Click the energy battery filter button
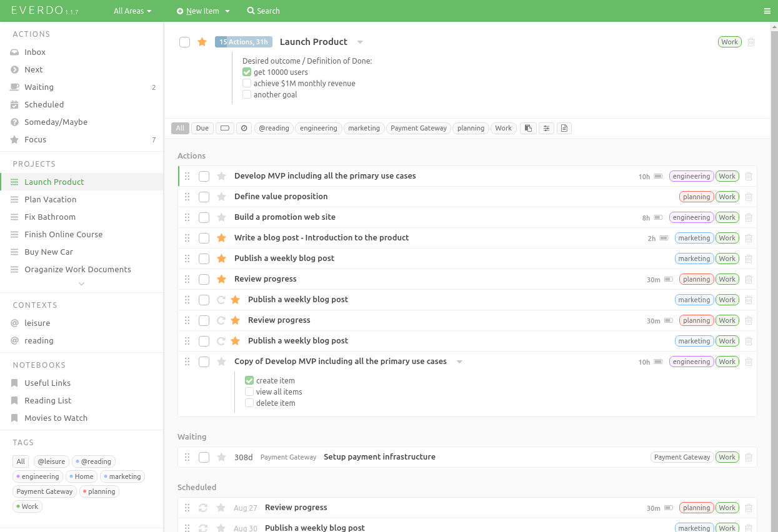Screen dimensions: 778x532 coord(224,129)
